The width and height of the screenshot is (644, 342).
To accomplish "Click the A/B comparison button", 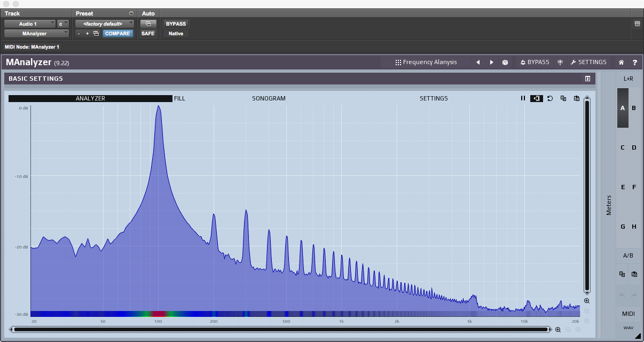I will pos(628,255).
